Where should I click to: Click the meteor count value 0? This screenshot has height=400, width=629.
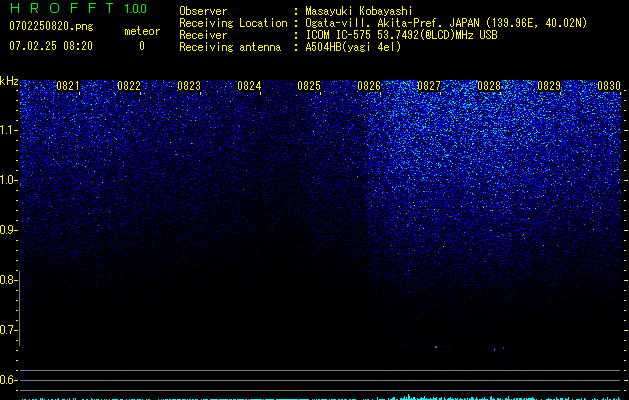[x=142, y=46]
